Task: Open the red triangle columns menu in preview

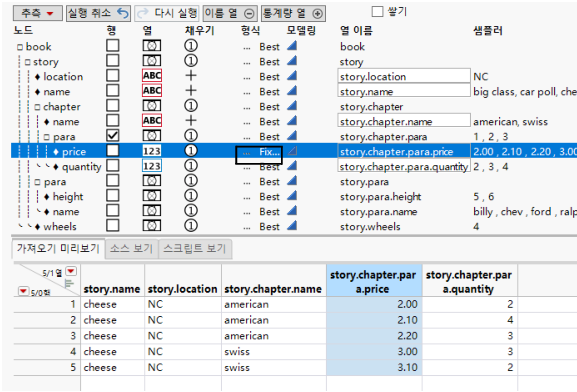Action: pos(71,272)
